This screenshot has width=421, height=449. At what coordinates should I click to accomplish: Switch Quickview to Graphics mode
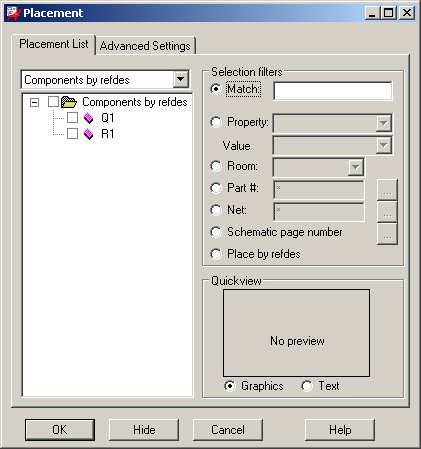coord(230,386)
